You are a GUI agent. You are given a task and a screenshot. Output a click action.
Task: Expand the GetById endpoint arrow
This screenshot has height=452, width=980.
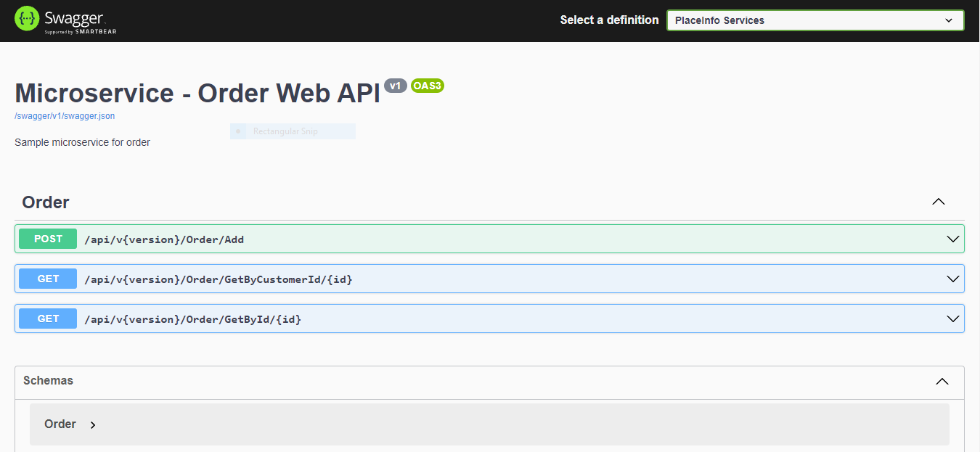tap(953, 319)
